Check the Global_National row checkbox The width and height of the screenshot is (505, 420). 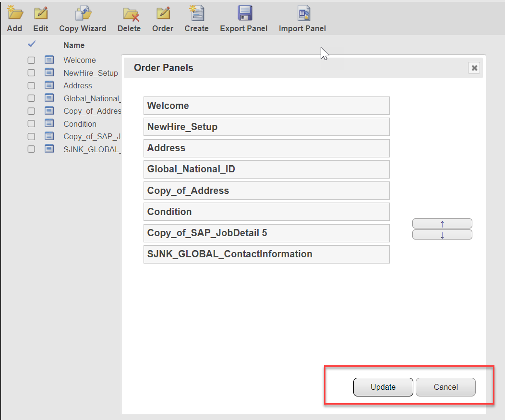pyautogui.click(x=31, y=98)
